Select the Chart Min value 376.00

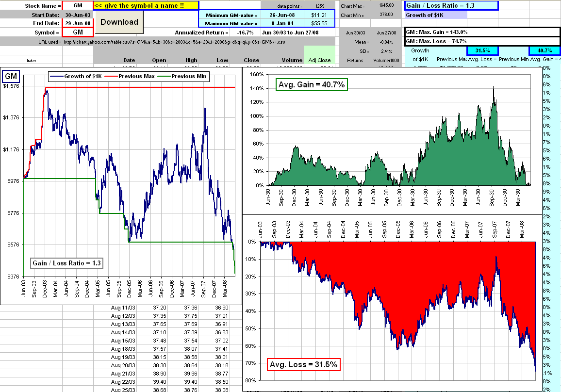[x=386, y=15]
